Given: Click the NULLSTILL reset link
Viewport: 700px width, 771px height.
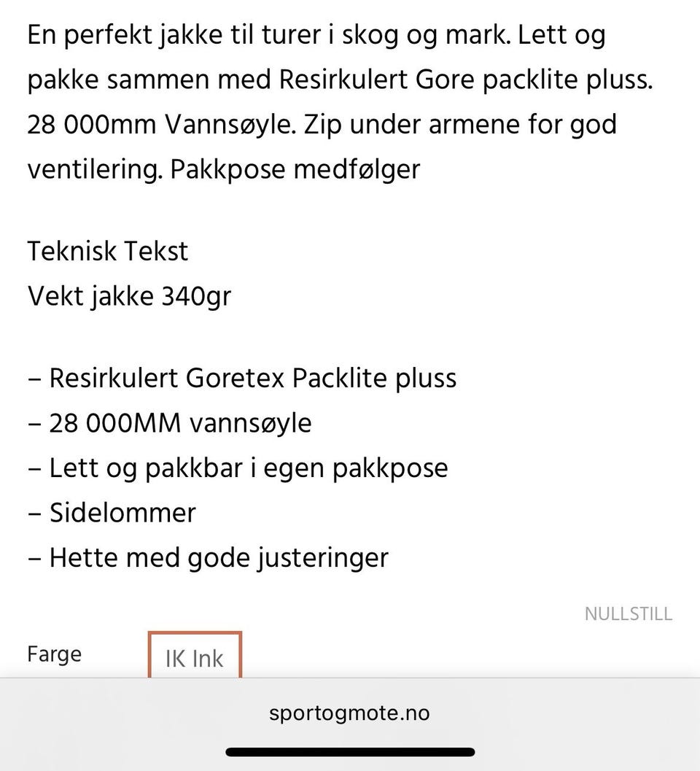Looking at the screenshot, I should tap(628, 613).
